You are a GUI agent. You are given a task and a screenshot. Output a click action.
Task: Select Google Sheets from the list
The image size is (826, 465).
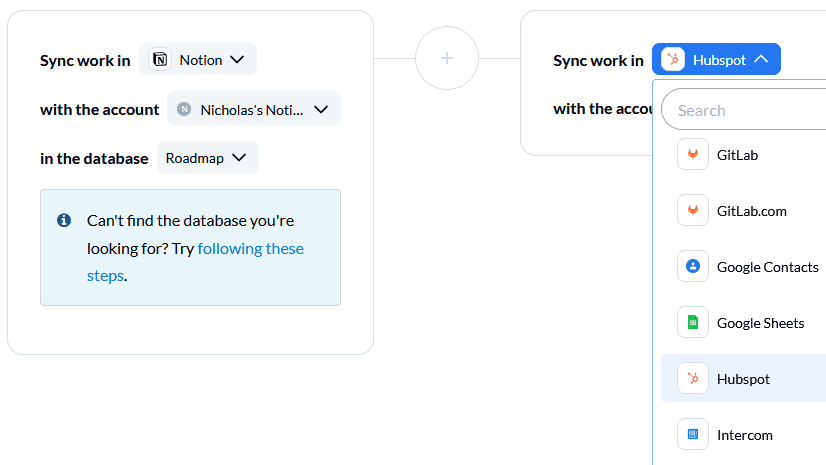[x=743, y=322]
